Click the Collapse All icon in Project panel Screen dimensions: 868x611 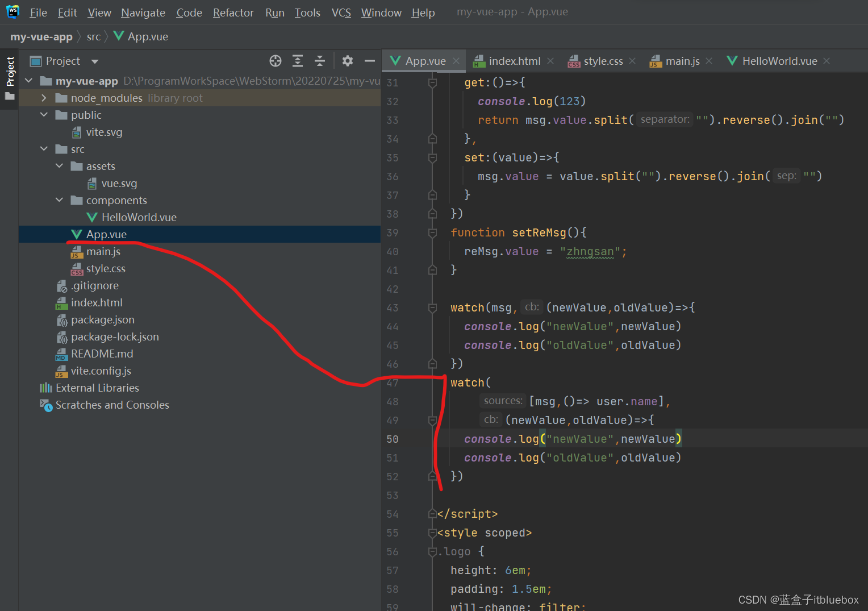pos(320,61)
